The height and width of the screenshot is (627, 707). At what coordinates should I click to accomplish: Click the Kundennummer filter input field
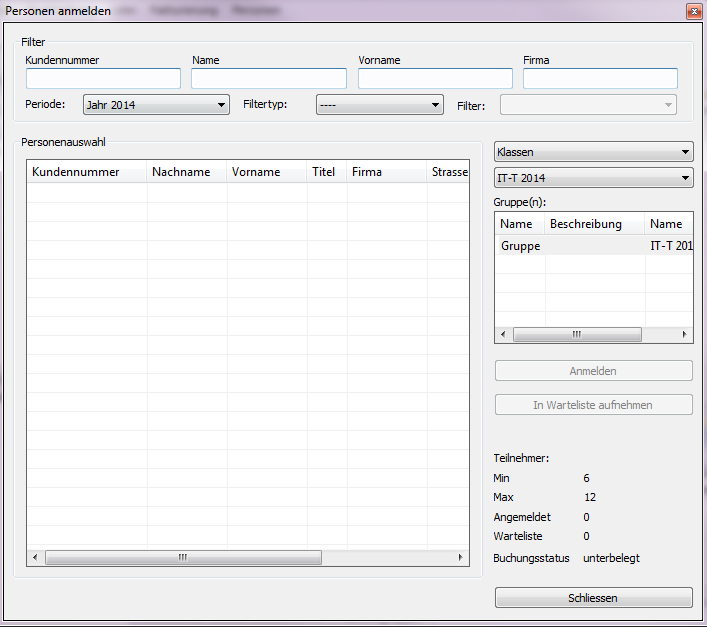click(103, 79)
